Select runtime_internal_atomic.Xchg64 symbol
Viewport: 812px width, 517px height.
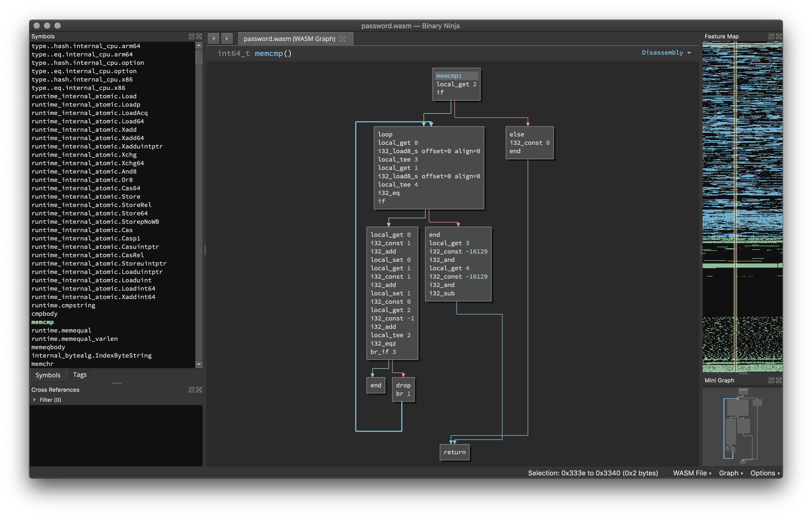tap(88, 163)
